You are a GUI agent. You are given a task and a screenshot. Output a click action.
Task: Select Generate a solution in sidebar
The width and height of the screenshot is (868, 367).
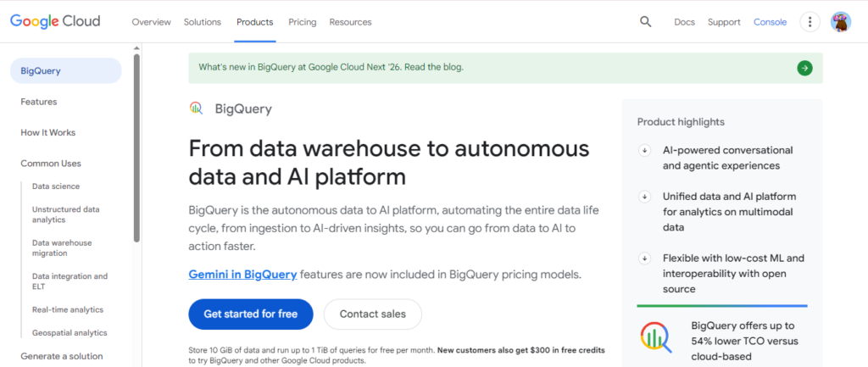click(61, 357)
